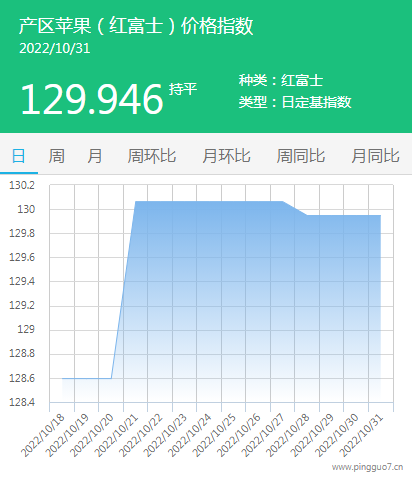Viewport: 412px width, 478px height.
Task: Click the date 2022/10/31 under the title
Action: click(55, 48)
